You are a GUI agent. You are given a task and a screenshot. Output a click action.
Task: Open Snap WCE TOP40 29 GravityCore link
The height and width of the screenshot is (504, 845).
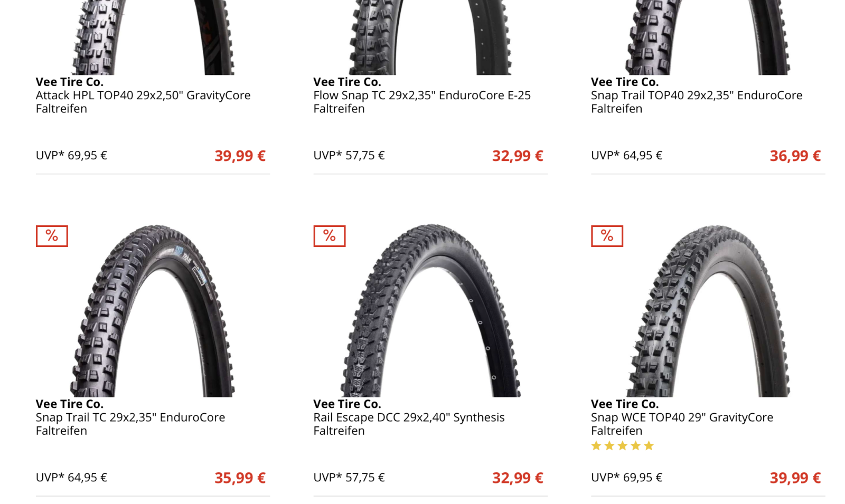click(682, 424)
